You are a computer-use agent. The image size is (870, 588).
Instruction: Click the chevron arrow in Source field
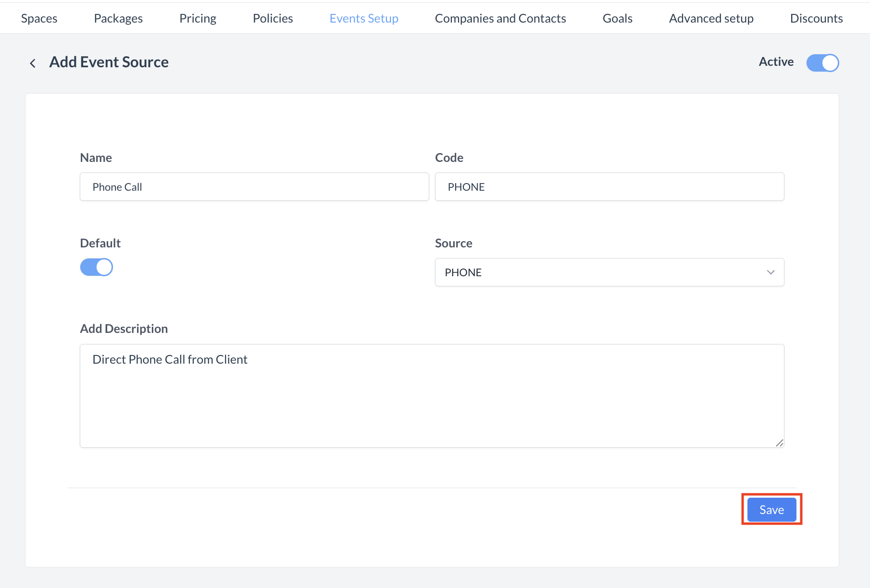[771, 272]
